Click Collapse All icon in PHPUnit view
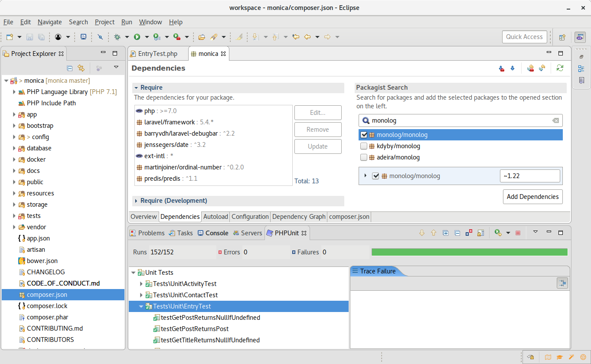 click(x=457, y=233)
